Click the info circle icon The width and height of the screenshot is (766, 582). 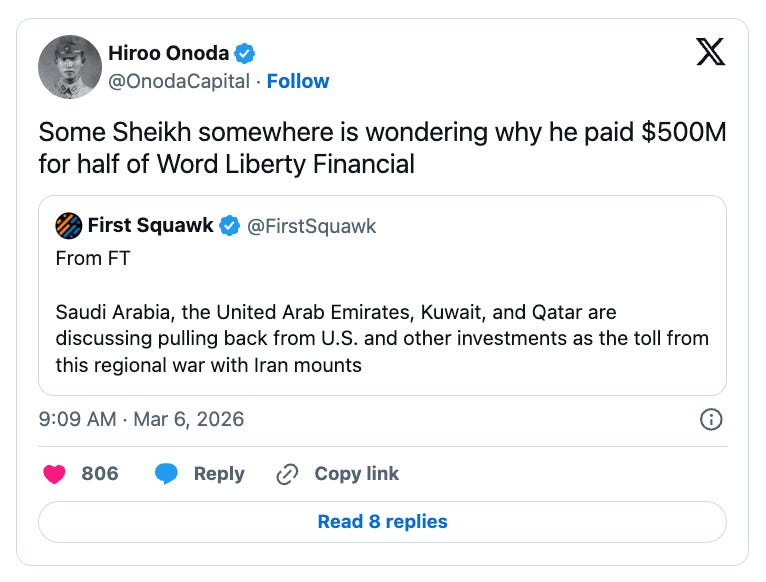711,419
